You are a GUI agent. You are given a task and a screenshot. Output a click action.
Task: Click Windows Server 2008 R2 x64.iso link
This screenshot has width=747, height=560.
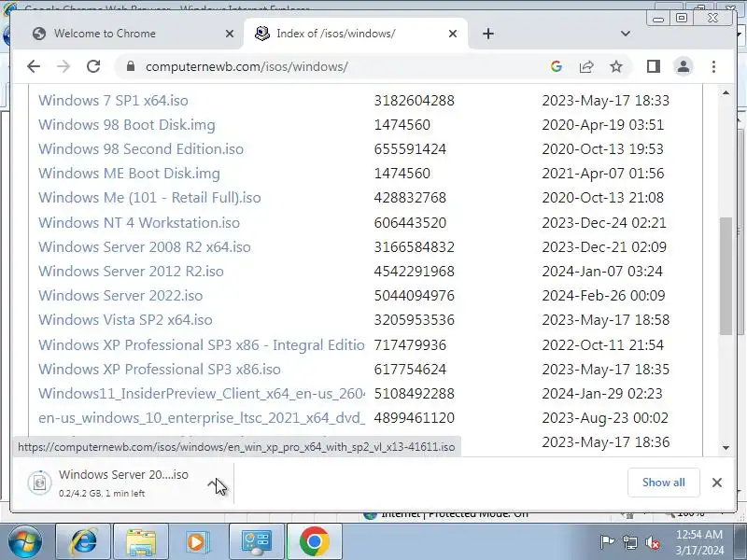[145, 247]
